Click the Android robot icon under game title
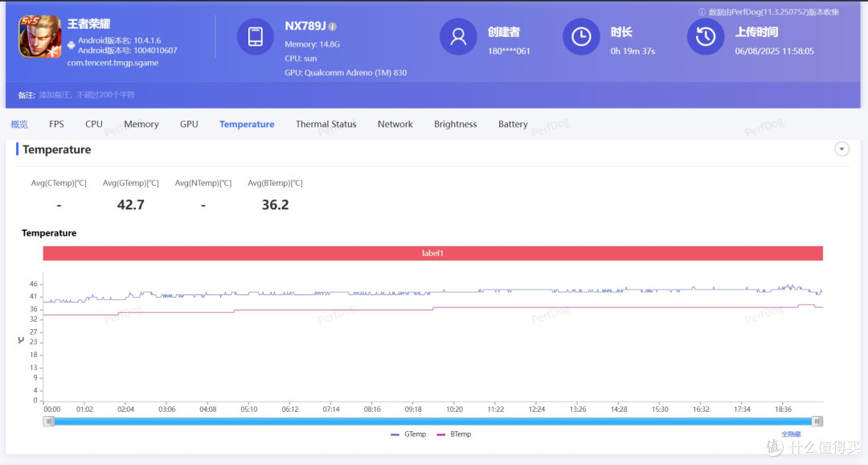Viewport: 868px width, 465px height. coord(72,45)
